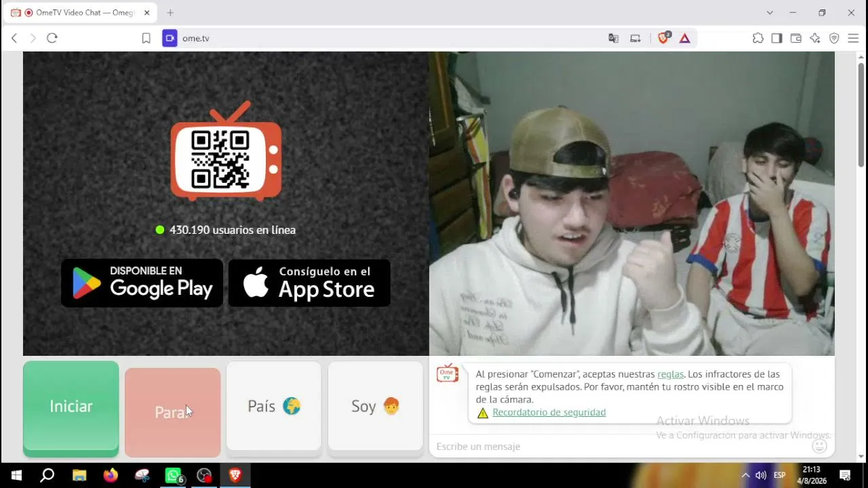The width and height of the screenshot is (868, 488).
Task: Open Brave Rewards triangle icon
Action: (x=685, y=38)
